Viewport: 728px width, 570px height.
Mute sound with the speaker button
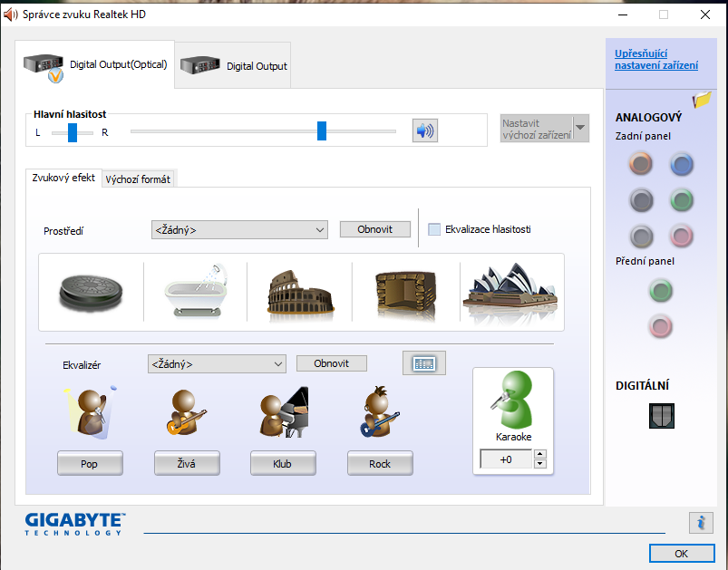point(425,130)
